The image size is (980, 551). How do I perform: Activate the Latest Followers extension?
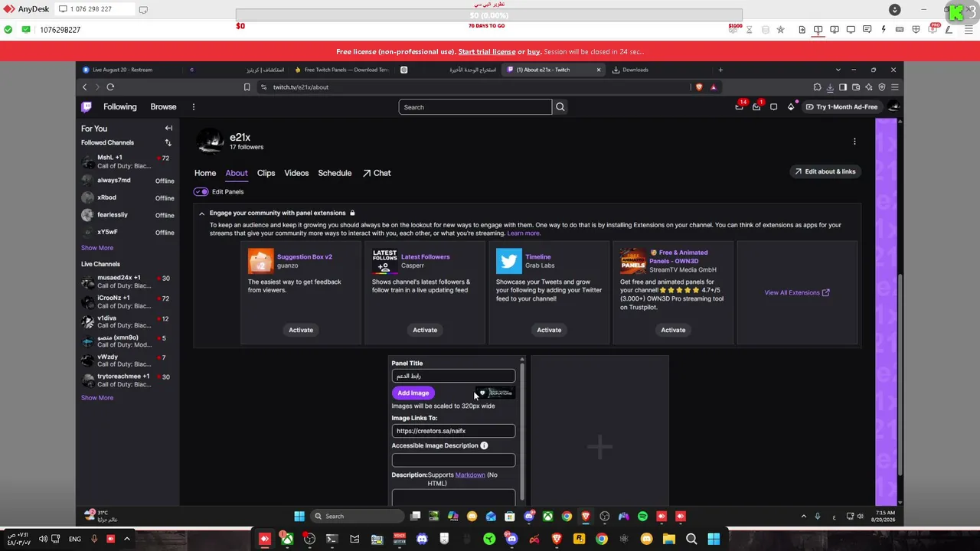pos(425,330)
